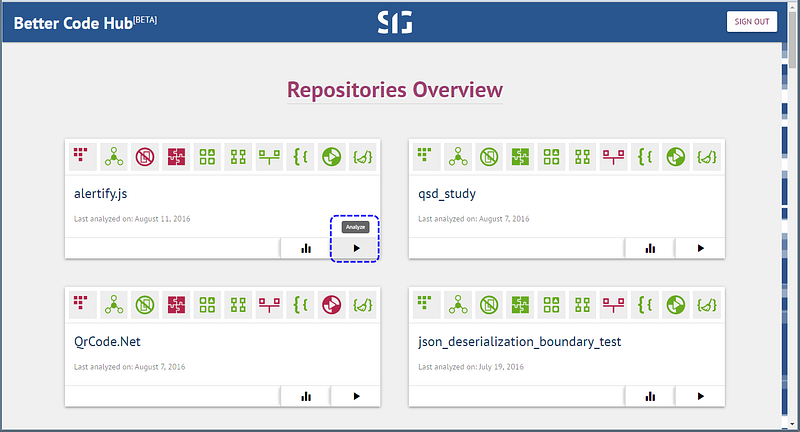Click the double-brace icon on qsd_study card
The image size is (800, 432).
[644, 157]
